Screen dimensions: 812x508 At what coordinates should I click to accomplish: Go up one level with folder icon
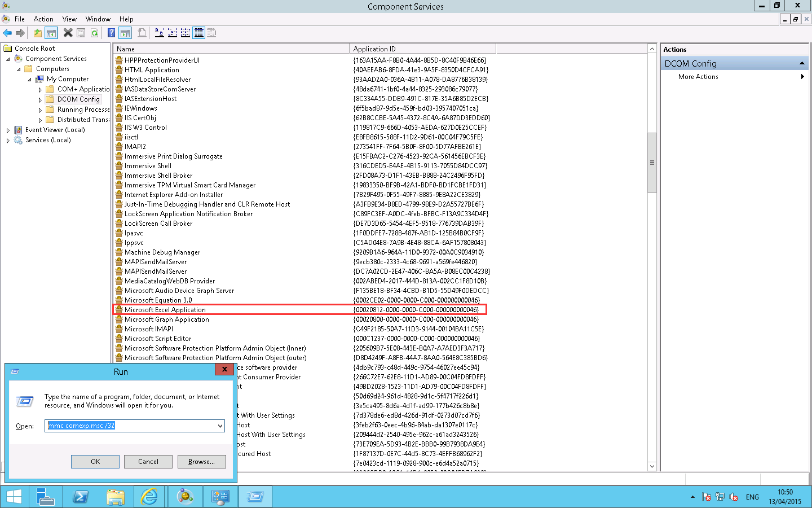(x=38, y=33)
